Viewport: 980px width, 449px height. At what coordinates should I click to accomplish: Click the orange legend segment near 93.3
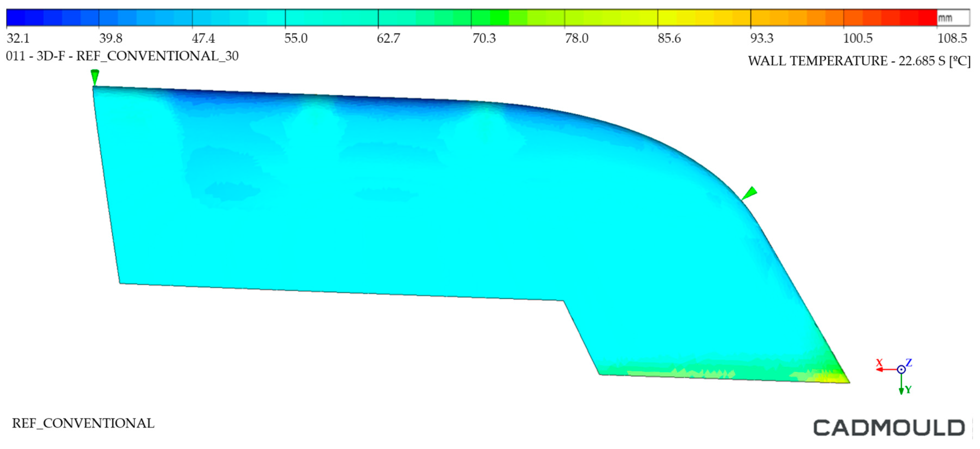pyautogui.click(x=761, y=17)
